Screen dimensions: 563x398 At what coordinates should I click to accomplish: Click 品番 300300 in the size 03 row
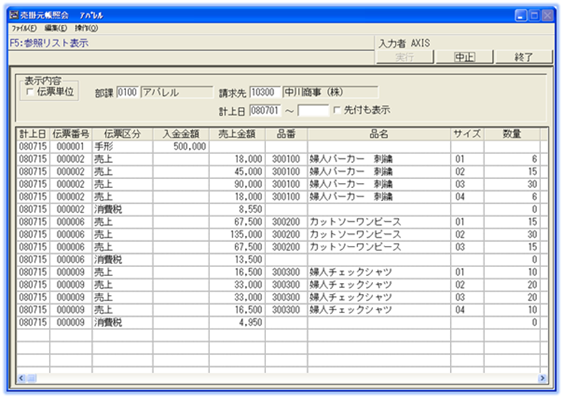286,297
